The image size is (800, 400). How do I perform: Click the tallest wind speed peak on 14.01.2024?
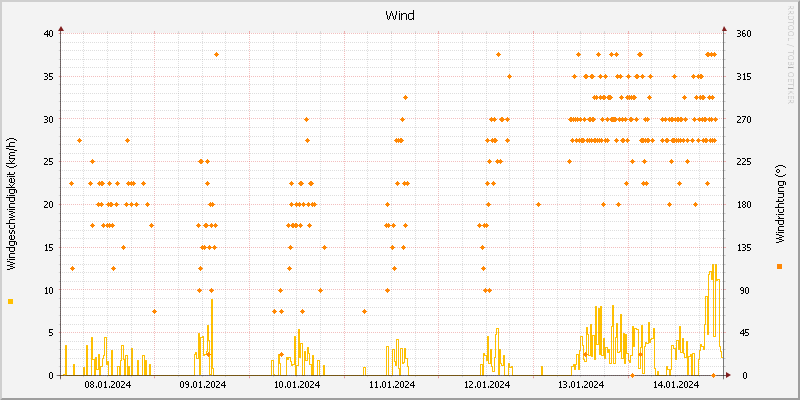[714, 265]
